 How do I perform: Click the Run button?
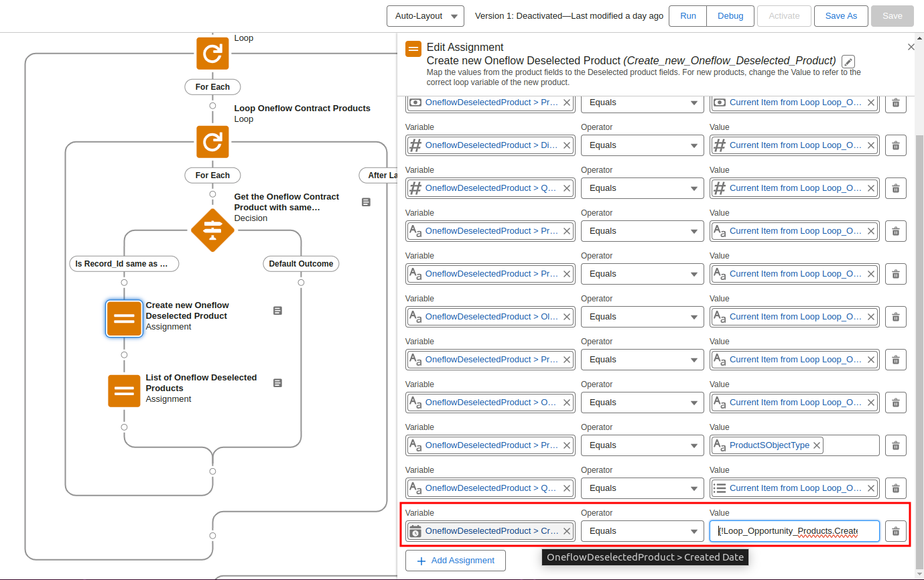pyautogui.click(x=687, y=16)
